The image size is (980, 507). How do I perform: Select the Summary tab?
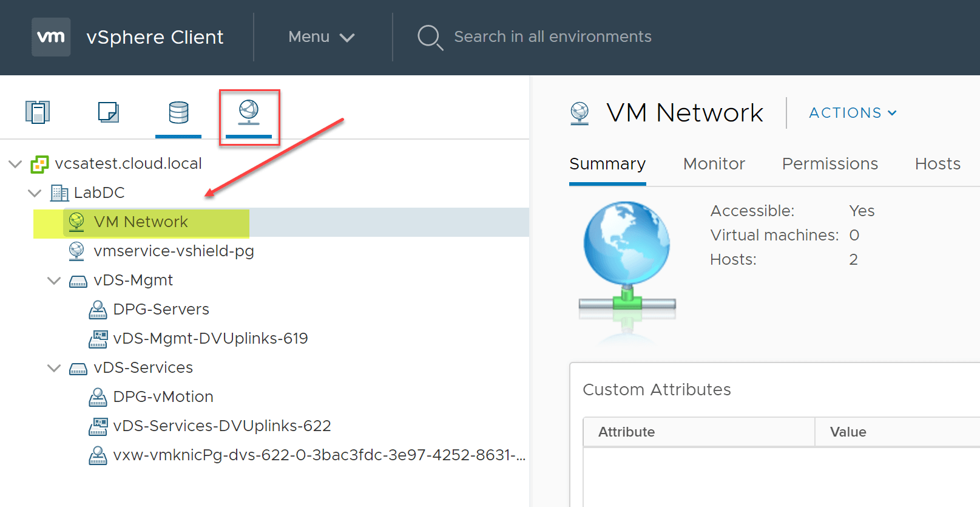tap(607, 164)
